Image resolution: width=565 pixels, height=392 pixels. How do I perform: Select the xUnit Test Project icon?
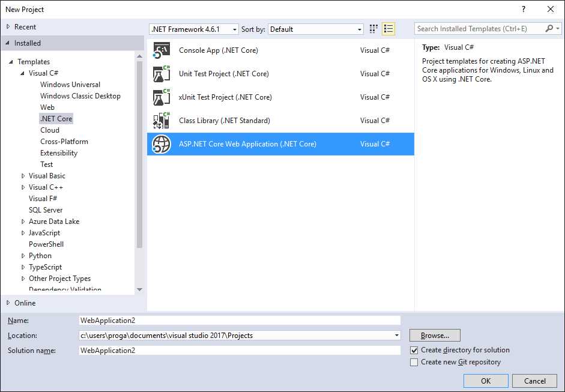(161, 97)
